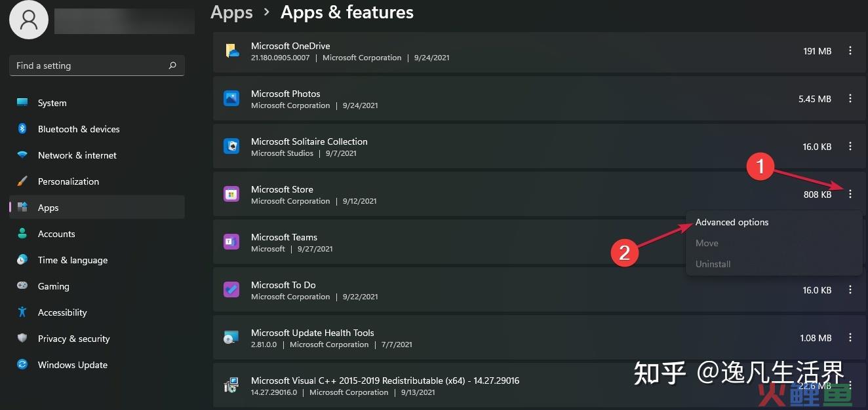Open more options for Microsoft To Do
The image size is (868, 410).
point(850,289)
